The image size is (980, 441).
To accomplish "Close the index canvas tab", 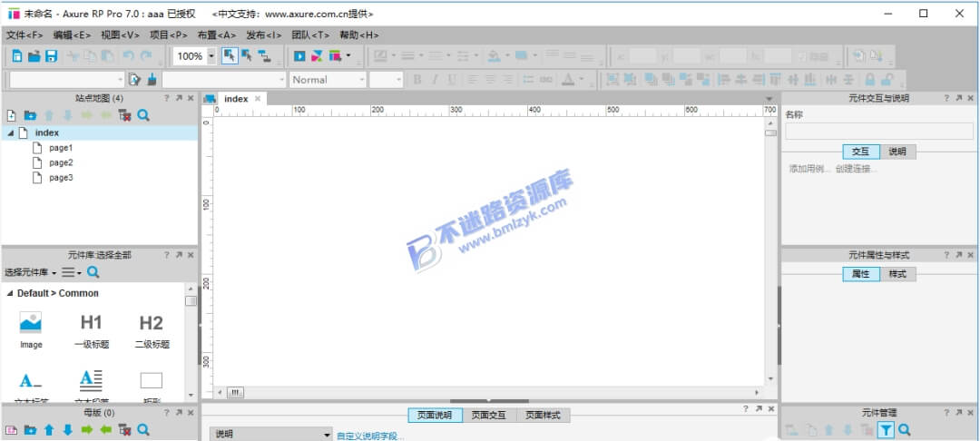I will (257, 99).
